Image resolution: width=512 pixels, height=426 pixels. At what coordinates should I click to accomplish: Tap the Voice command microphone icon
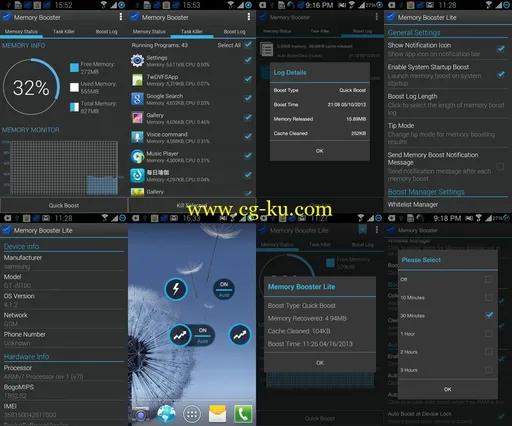pyautogui.click(x=137, y=137)
